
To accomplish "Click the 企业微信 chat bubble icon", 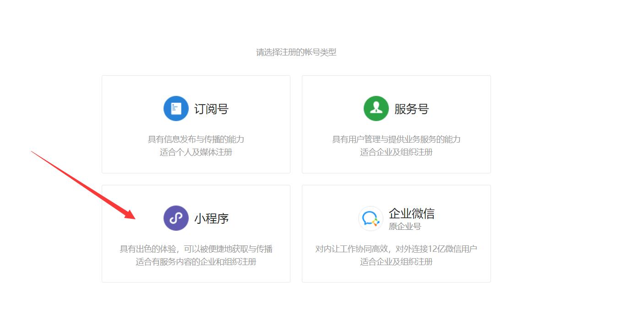I will (371, 218).
